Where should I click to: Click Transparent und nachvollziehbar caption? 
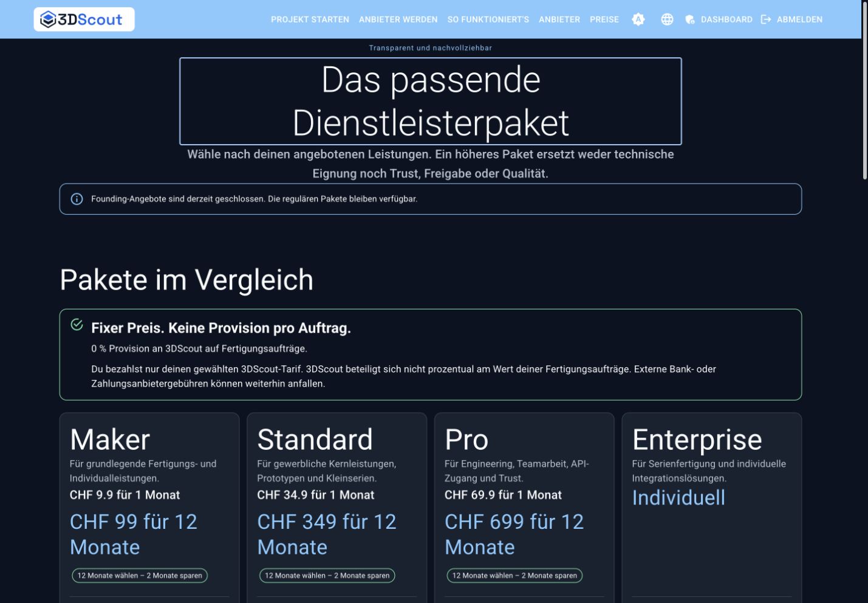coord(431,48)
